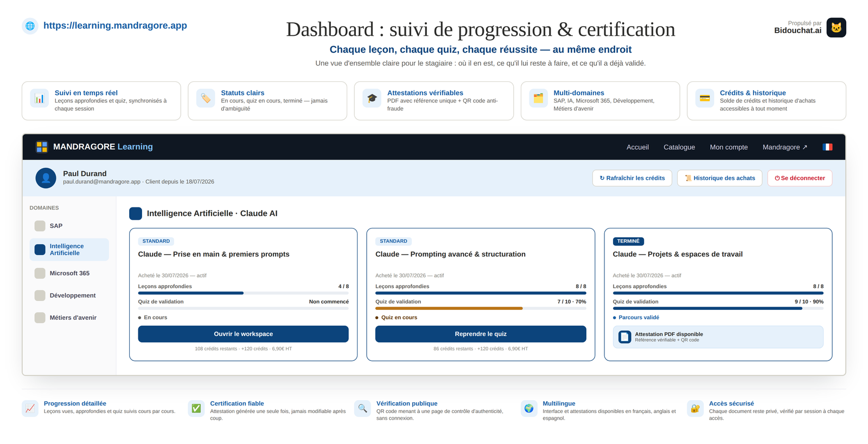Click the French flag language selector
This screenshot has height=444, width=868.
pos(827,147)
